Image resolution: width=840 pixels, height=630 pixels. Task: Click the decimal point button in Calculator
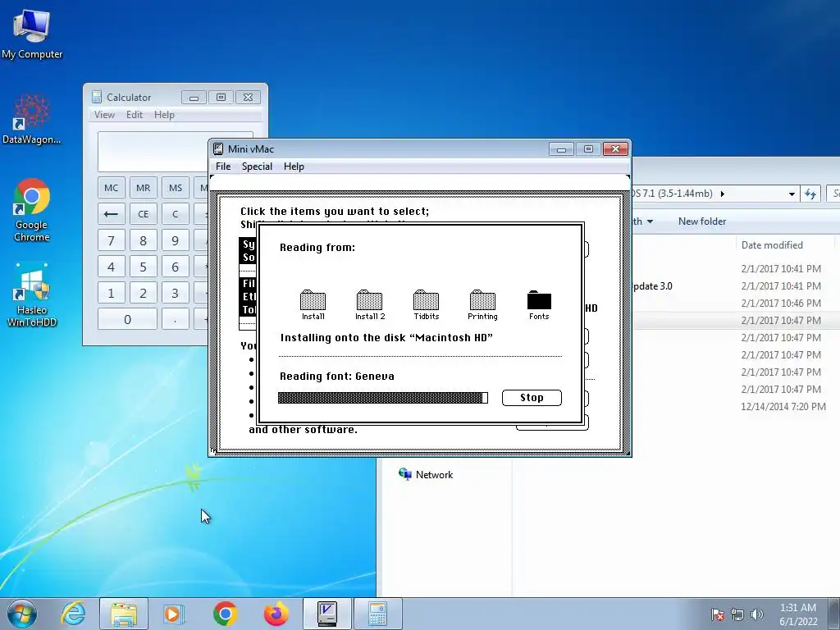[176, 319]
